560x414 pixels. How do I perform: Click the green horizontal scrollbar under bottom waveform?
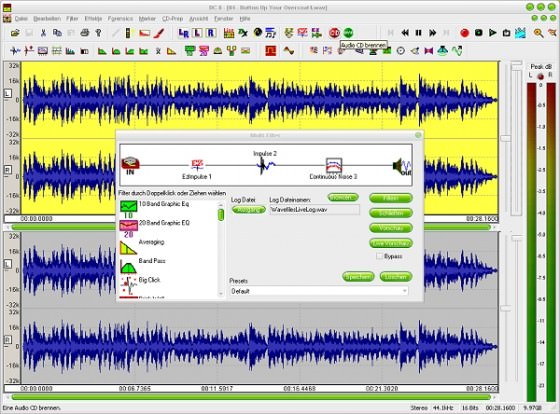point(251,397)
